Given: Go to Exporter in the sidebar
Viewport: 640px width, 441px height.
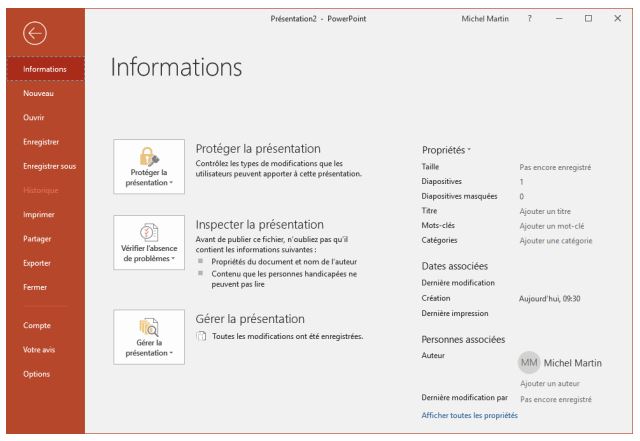Looking at the screenshot, I should pos(40,262).
